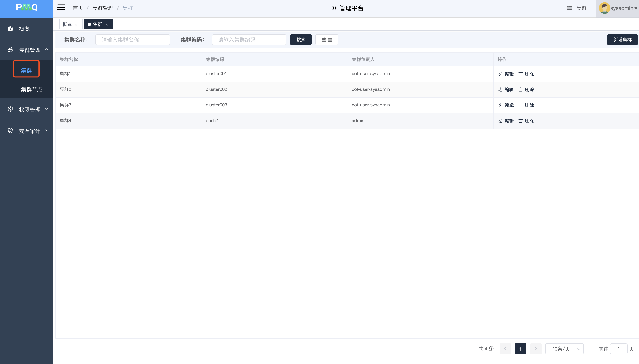Click the edit pencil for 集群1

pyautogui.click(x=500, y=74)
